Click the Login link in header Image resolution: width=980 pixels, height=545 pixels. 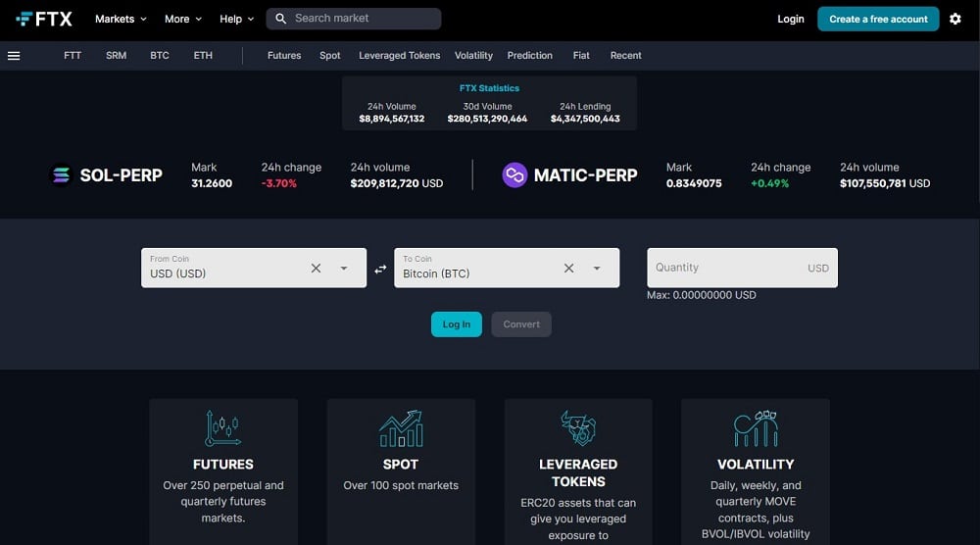pos(791,19)
